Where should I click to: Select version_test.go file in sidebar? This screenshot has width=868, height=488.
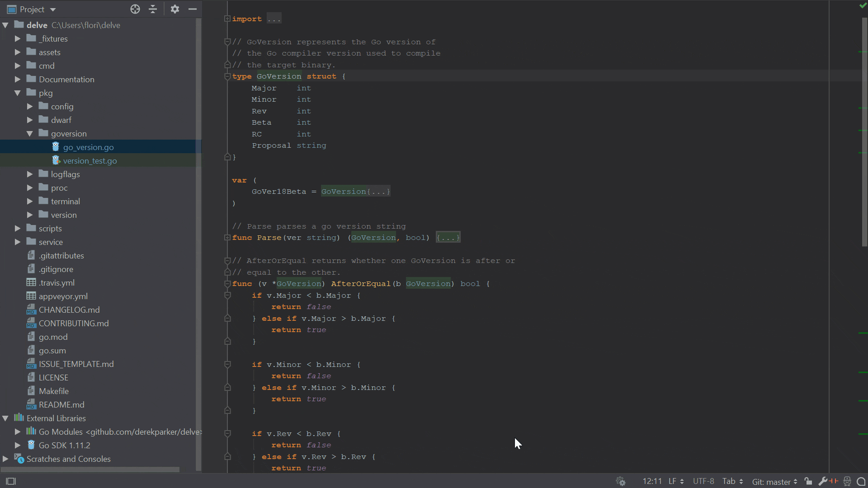click(x=90, y=160)
